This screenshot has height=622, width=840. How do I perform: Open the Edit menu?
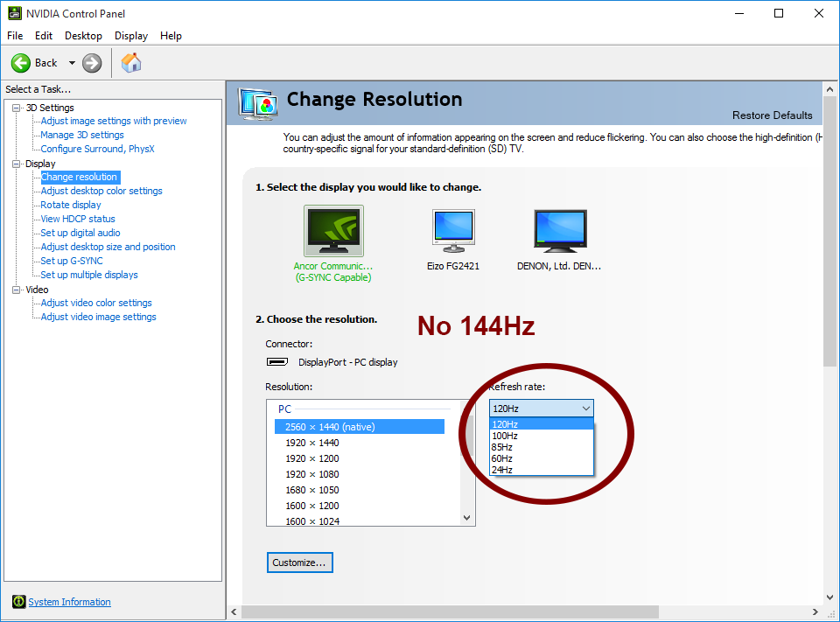pos(44,36)
